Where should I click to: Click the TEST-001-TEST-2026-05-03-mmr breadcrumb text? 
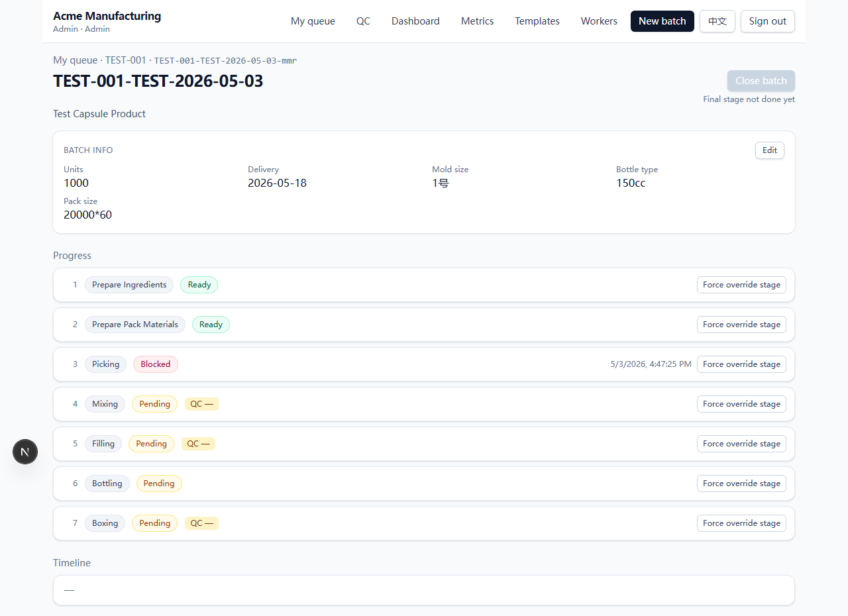[x=225, y=61]
